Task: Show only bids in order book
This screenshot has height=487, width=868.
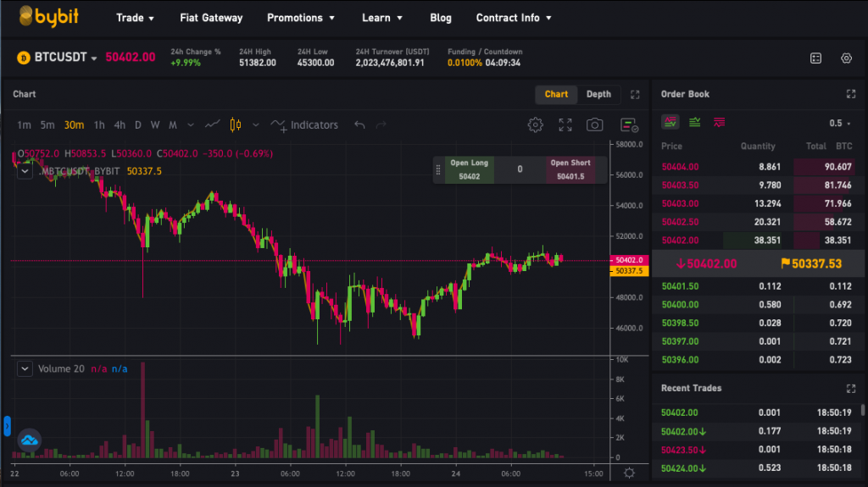Action: [x=695, y=122]
